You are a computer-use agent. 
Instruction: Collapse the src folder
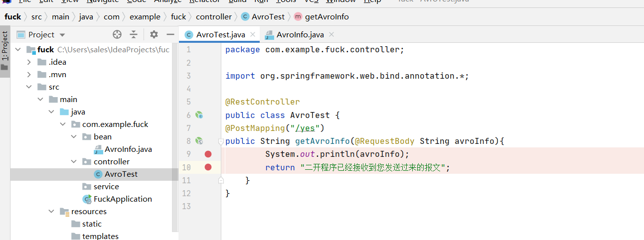point(29,87)
